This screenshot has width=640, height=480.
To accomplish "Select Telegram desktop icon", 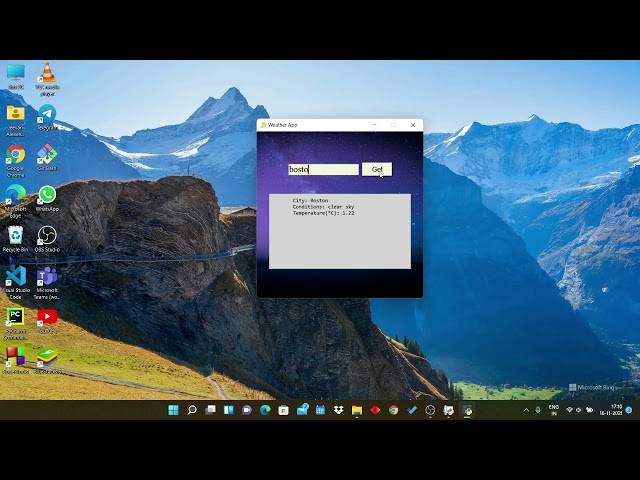I will point(47,118).
